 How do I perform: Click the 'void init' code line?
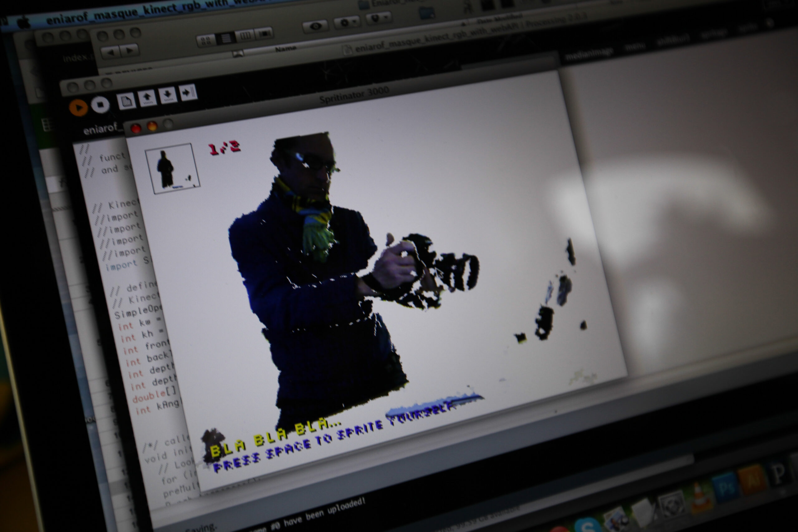pos(169,455)
